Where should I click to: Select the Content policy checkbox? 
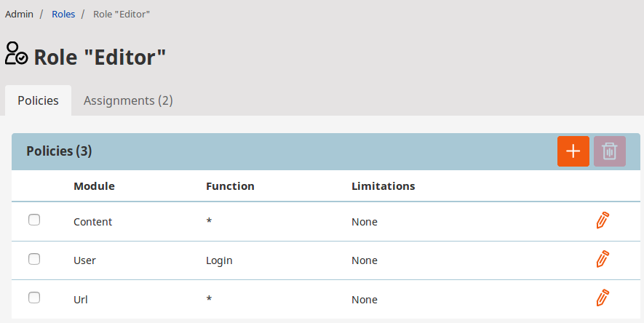click(34, 220)
